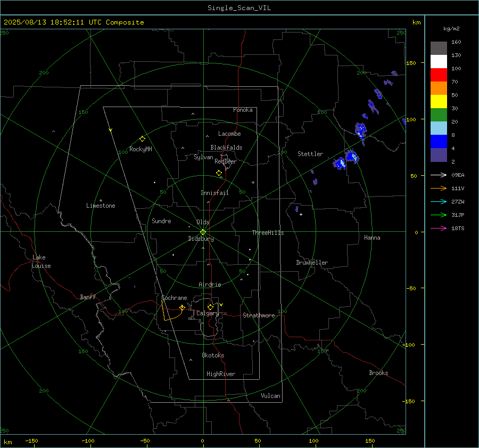Click the Cochrane city label

tap(174, 298)
